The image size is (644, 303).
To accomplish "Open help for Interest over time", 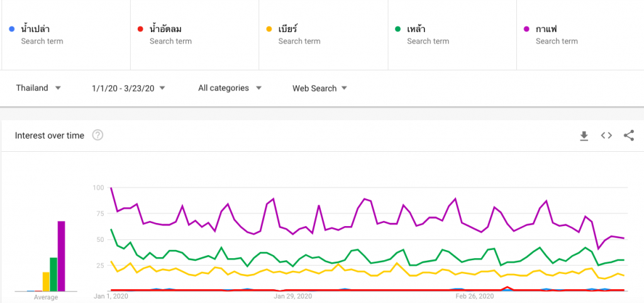I will pyautogui.click(x=97, y=135).
